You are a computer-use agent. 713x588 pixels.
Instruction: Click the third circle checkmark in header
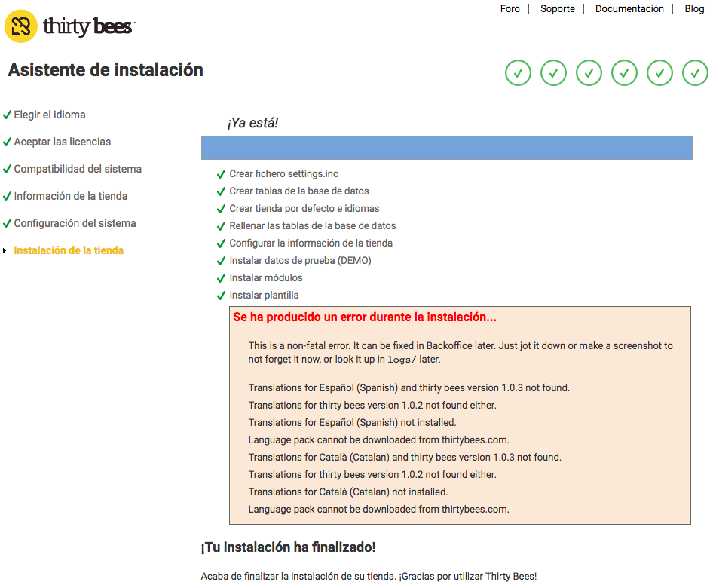click(589, 73)
